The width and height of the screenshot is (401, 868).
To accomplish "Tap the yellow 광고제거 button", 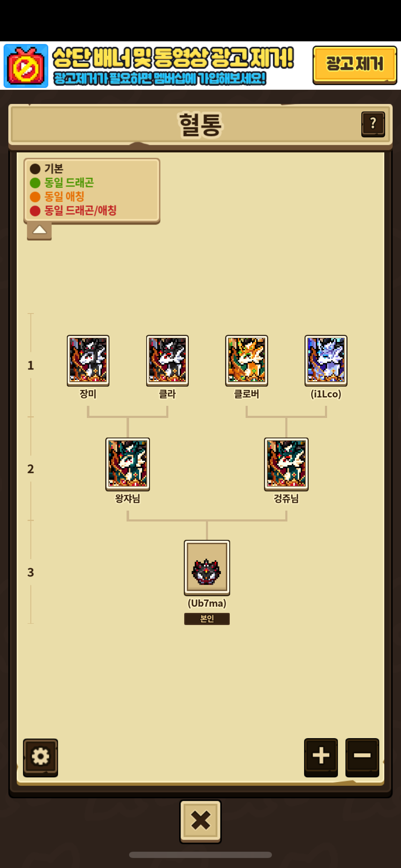I will 355,65.
